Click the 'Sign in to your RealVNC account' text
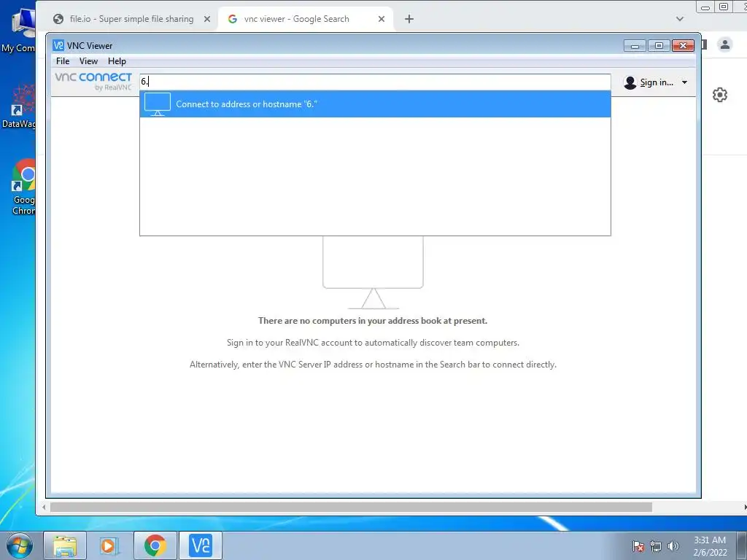Image resolution: width=747 pixels, height=560 pixels. click(373, 343)
